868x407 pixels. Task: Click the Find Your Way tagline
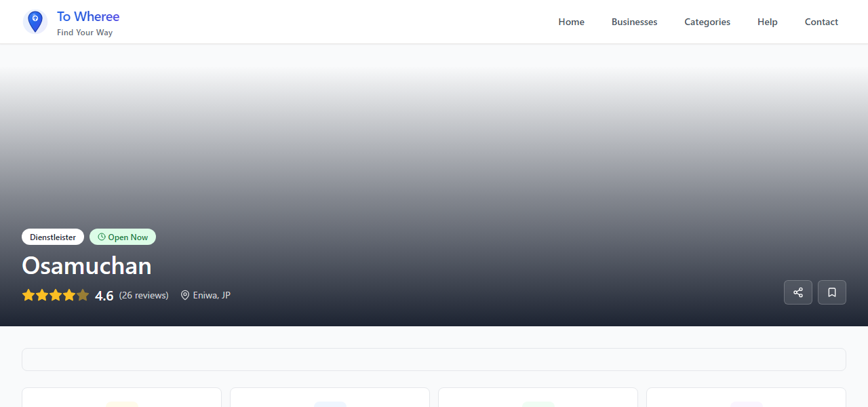point(85,33)
